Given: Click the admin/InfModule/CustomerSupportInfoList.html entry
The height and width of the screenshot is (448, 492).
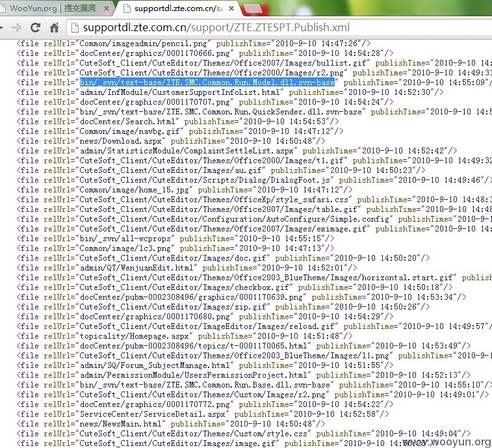Looking at the screenshot, I should click(x=230, y=92).
